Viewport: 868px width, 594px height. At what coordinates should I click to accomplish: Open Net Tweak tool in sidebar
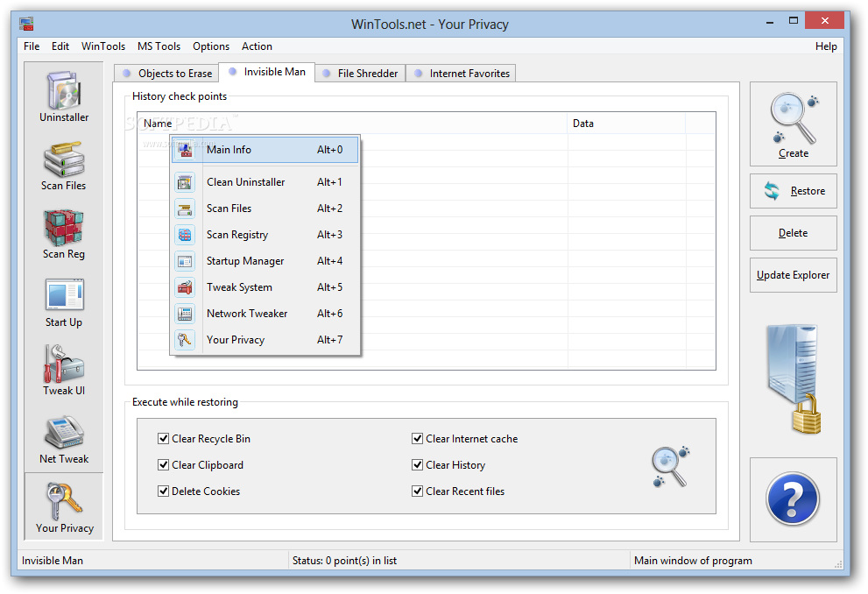point(64,439)
